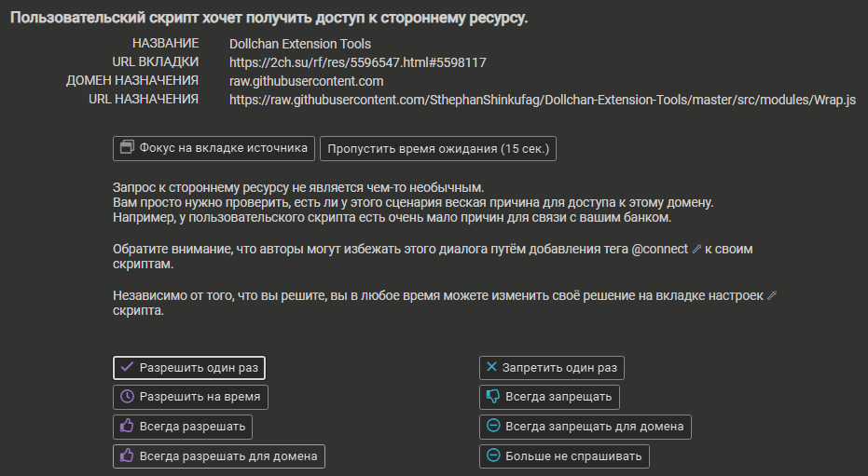The width and height of the screenshot is (868, 476).
Task: Open the script settings tab link icon
Action: click(x=771, y=295)
